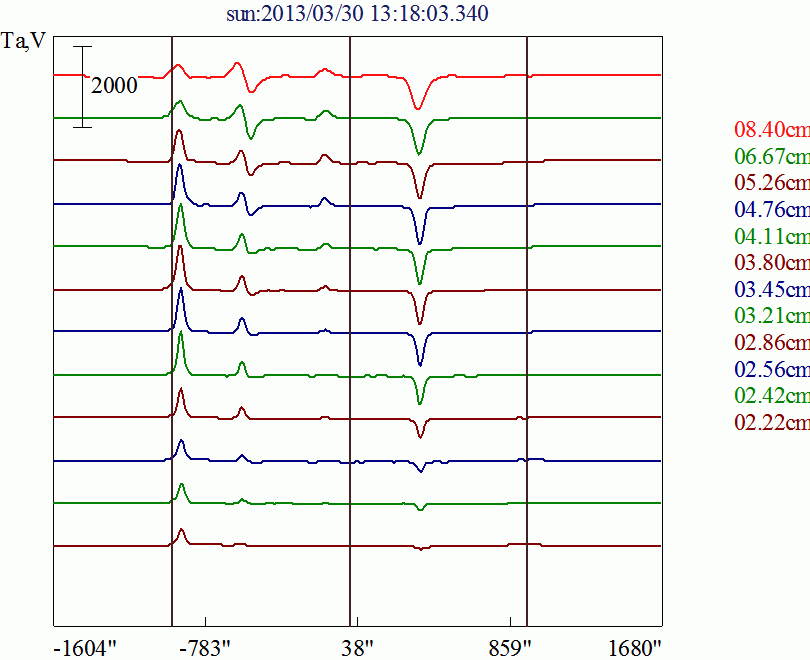Click the 38" x-axis label

pos(357,648)
